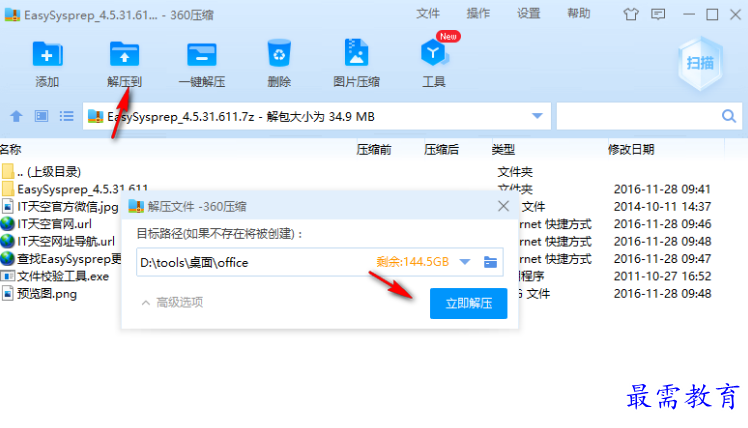Viewport: 748px width, 428px height.
Task: Sort by the 修改日期 column header
Action: click(x=631, y=149)
